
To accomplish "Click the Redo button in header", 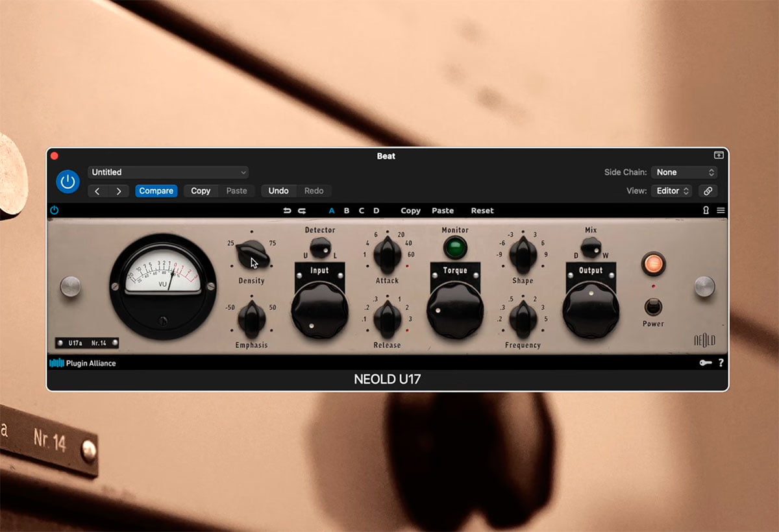I will 314,191.
